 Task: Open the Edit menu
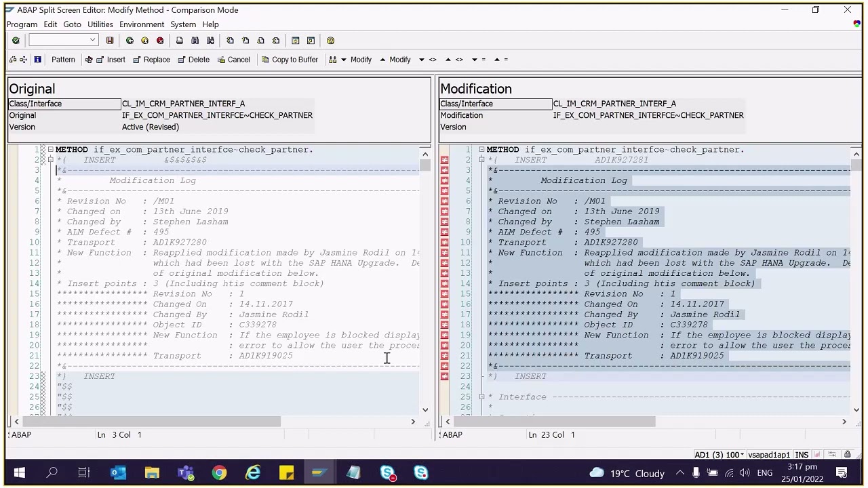(50, 24)
